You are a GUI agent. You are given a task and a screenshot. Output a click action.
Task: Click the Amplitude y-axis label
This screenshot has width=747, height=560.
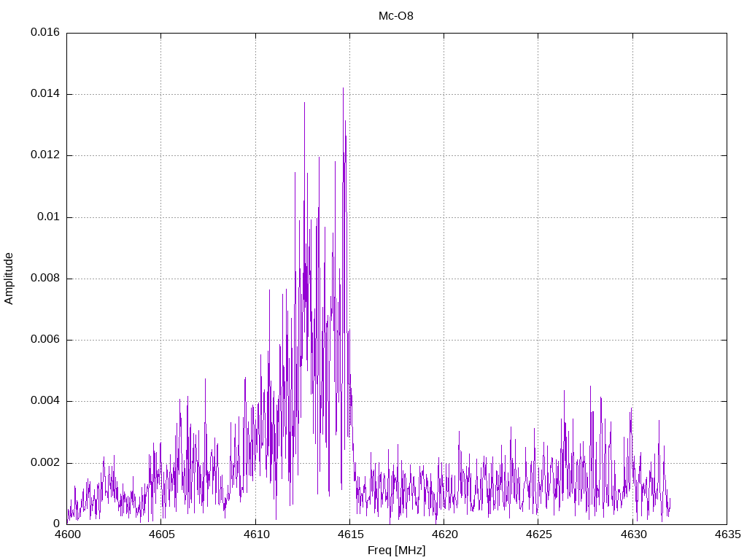click(9, 279)
